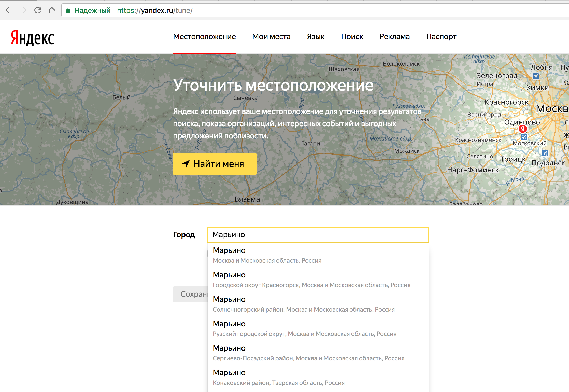Screen dimensions: 569x392
Task: Reload the page with the refresh icon
Action: tap(38, 10)
